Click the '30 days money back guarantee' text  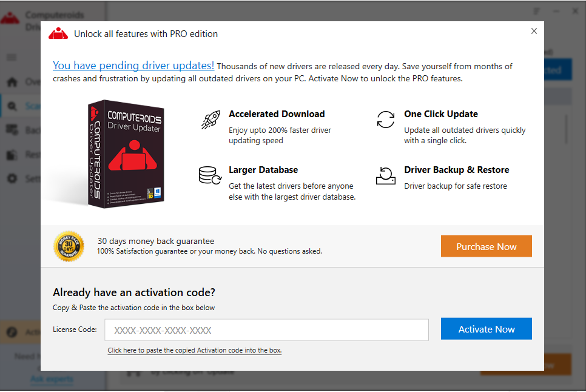[156, 241]
